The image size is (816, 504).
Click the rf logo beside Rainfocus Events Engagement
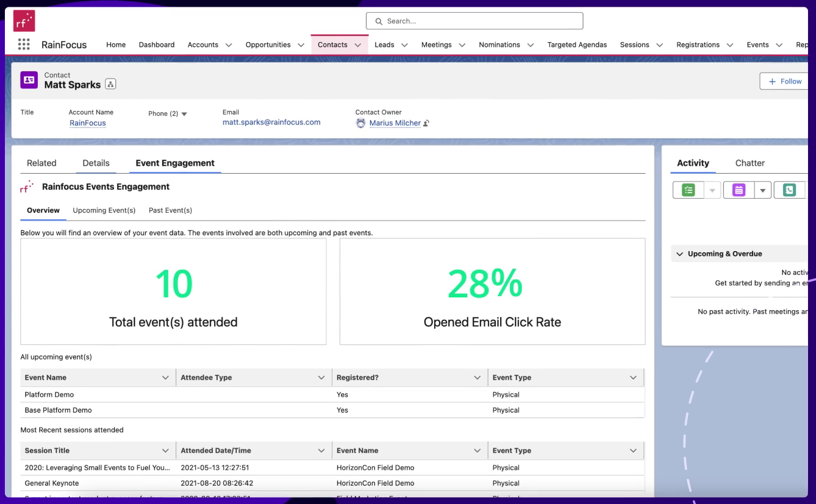[27, 186]
